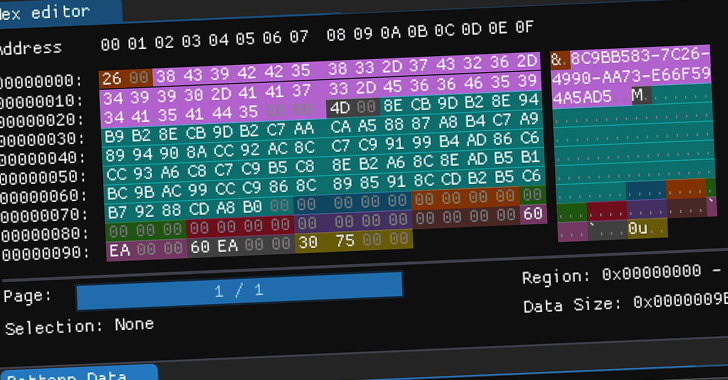Click byte BC starting row 00000060
Image resolution: width=728 pixels, height=380 pixels.
coord(117,193)
